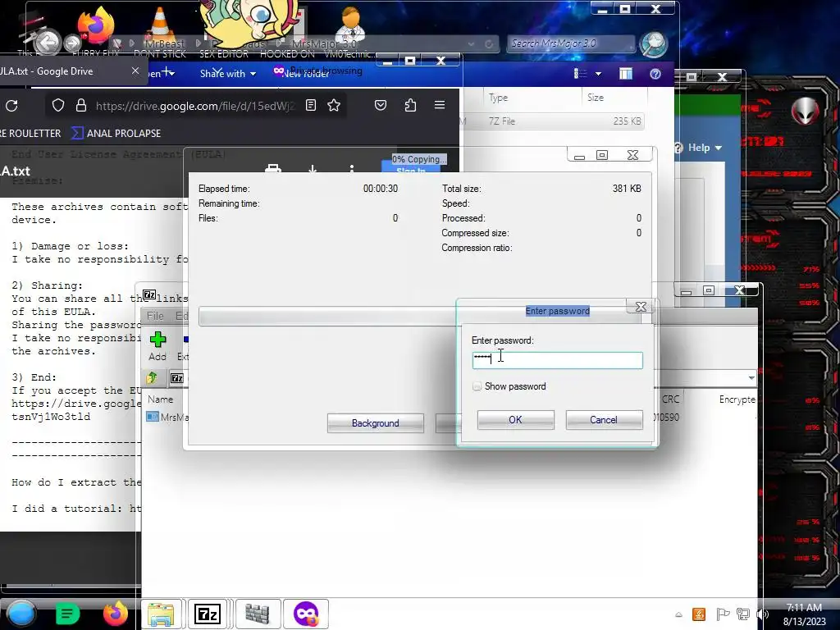Viewport: 840px width, 630px height.
Task: Click the padlock site info icon
Action: [81, 106]
